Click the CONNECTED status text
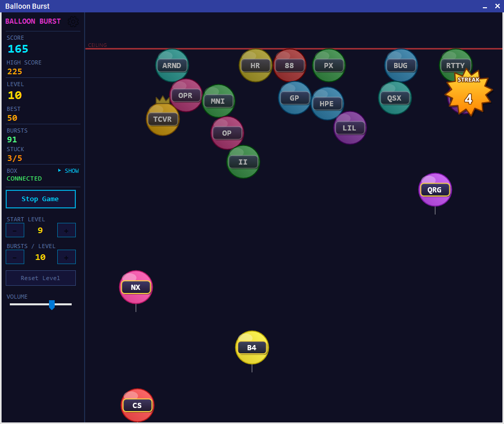Screen dimensions: 504x424 24,178
